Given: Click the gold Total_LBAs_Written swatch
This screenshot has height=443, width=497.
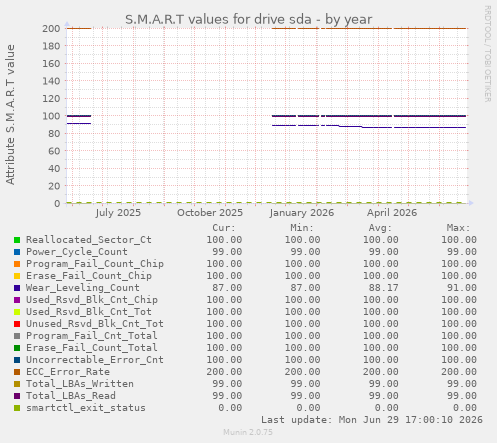Looking at the screenshot, I should coord(17,384).
